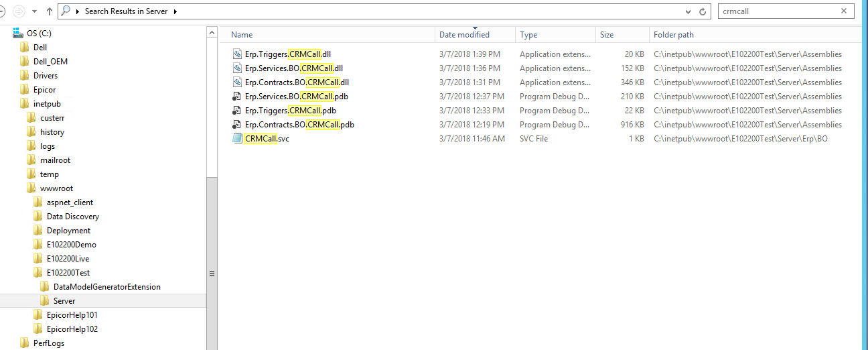Image resolution: width=868 pixels, height=350 pixels.
Task: Select Erp.Triggers.CRMCall.pdb file icon
Action: (237, 110)
